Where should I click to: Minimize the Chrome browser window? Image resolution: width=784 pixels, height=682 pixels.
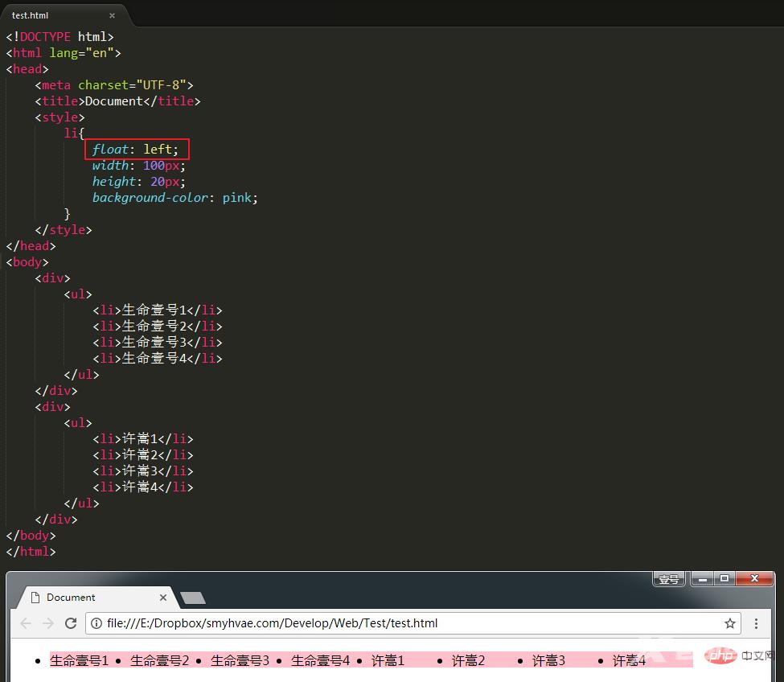tap(703, 578)
